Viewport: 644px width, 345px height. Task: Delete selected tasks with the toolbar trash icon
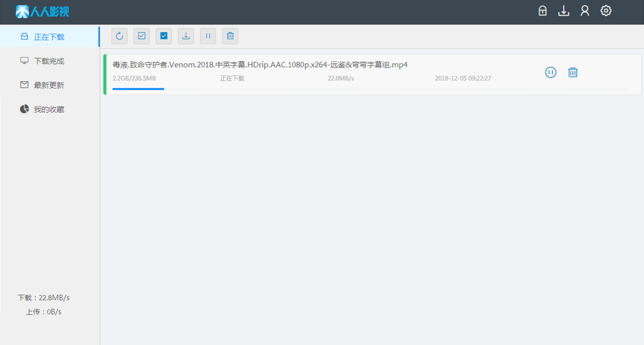[x=230, y=36]
